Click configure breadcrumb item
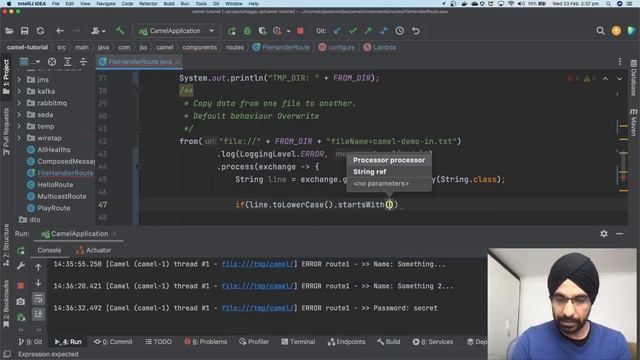 pyautogui.click(x=337, y=47)
